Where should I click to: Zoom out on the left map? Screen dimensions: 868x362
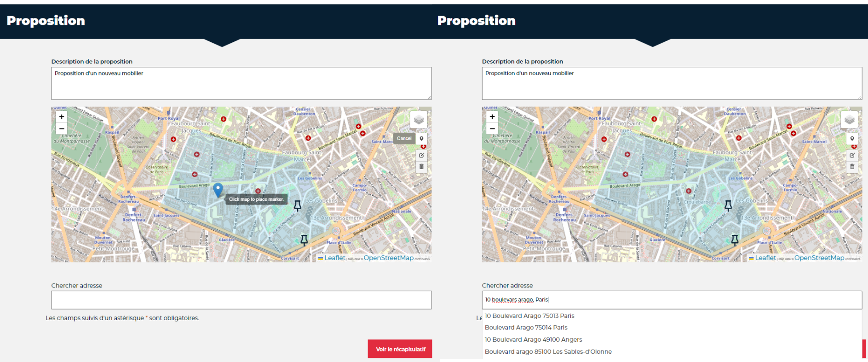point(62,128)
